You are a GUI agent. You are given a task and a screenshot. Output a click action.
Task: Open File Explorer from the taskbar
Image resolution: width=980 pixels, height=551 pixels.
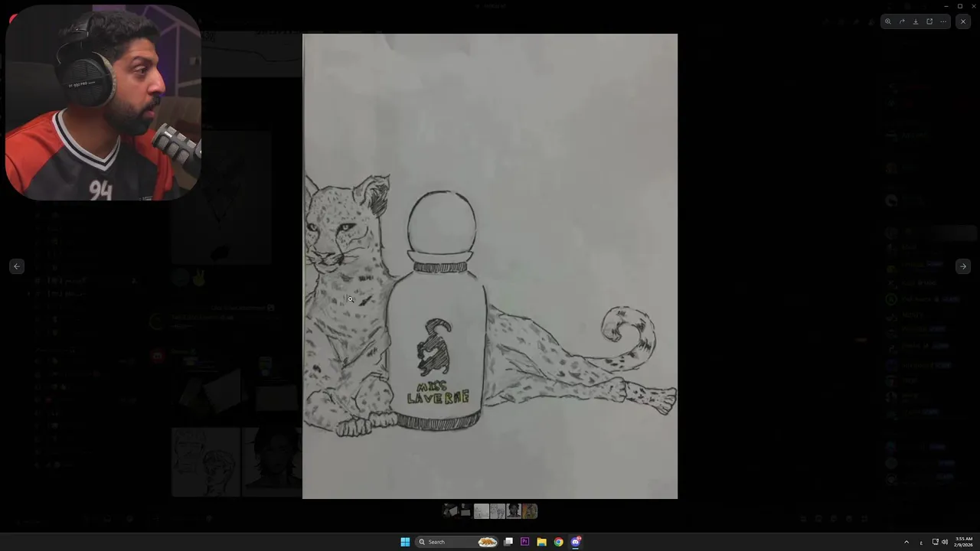tap(541, 542)
